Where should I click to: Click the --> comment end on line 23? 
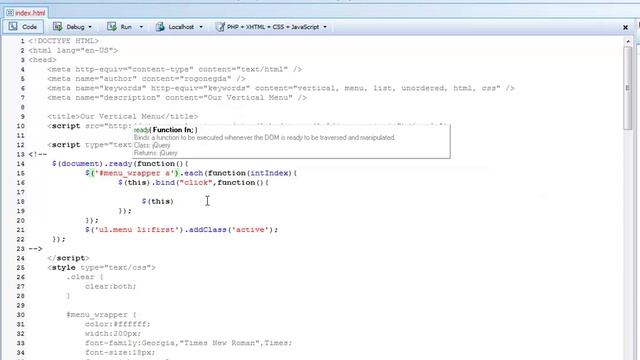click(35, 249)
